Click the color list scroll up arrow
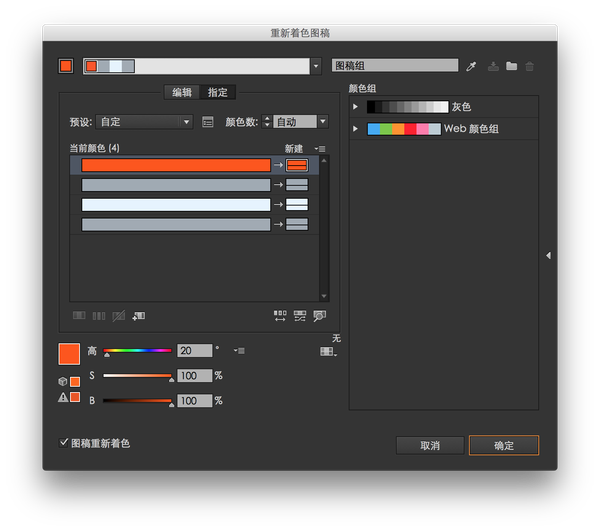 click(324, 161)
